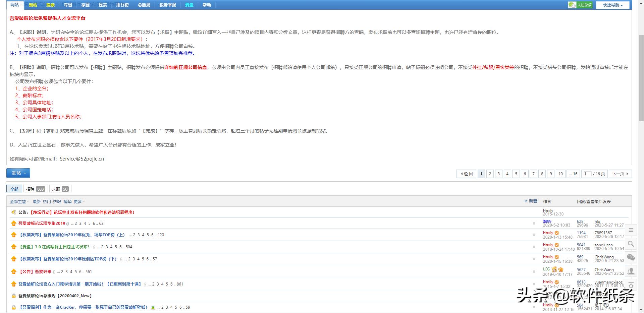
Task: Click X icon on 2019年原创区TOP榜(下) row
Action: (534, 259)
